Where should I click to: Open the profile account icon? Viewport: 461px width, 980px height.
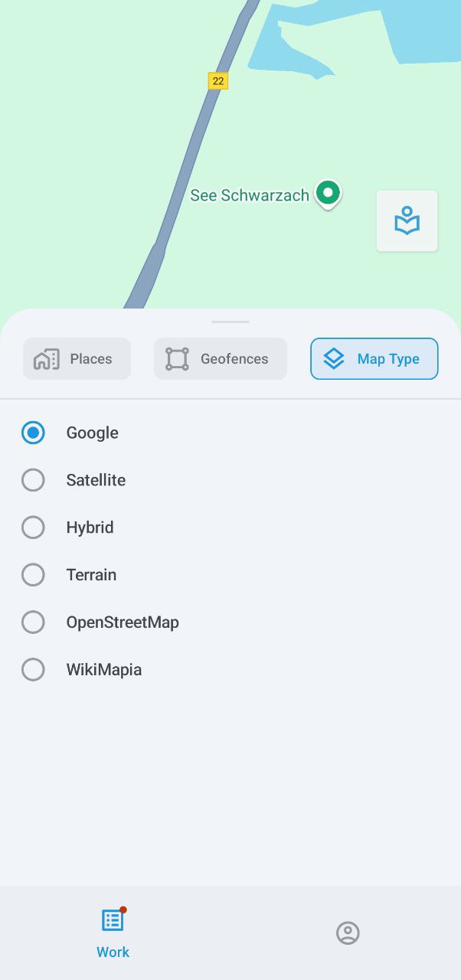[348, 933]
